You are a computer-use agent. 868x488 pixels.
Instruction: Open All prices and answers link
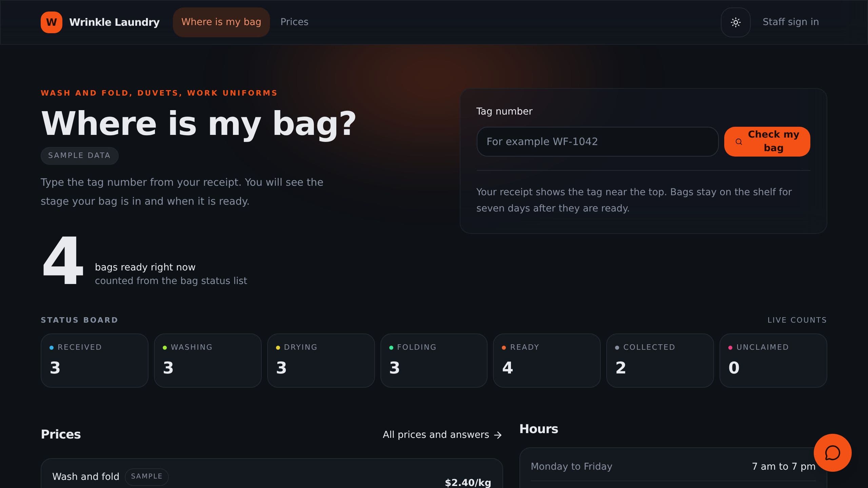click(x=442, y=435)
